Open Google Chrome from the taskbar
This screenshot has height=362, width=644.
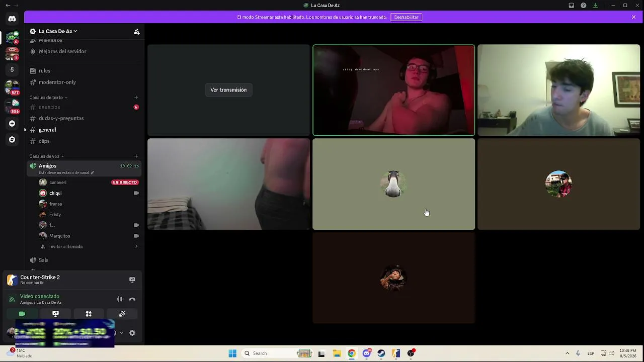[352, 353]
